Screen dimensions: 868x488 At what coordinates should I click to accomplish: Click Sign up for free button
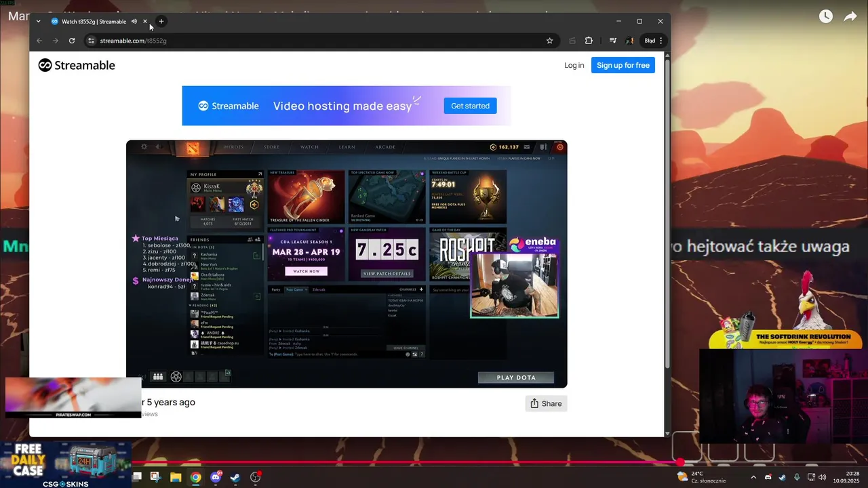click(x=623, y=65)
